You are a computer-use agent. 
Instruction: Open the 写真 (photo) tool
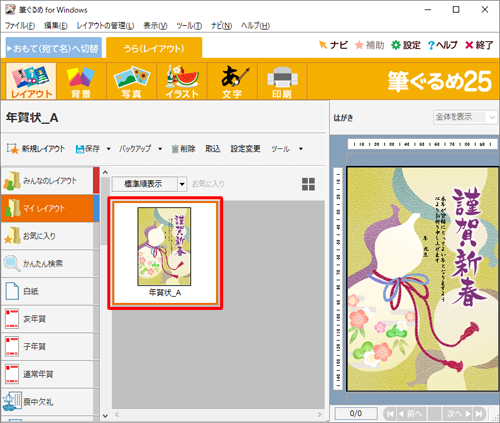(x=131, y=81)
